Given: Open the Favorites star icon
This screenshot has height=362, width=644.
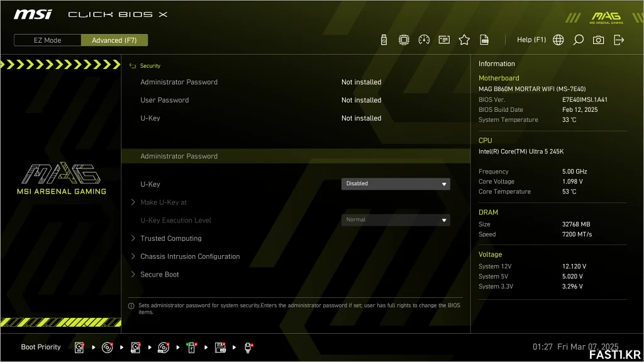Looking at the screenshot, I should pyautogui.click(x=464, y=40).
